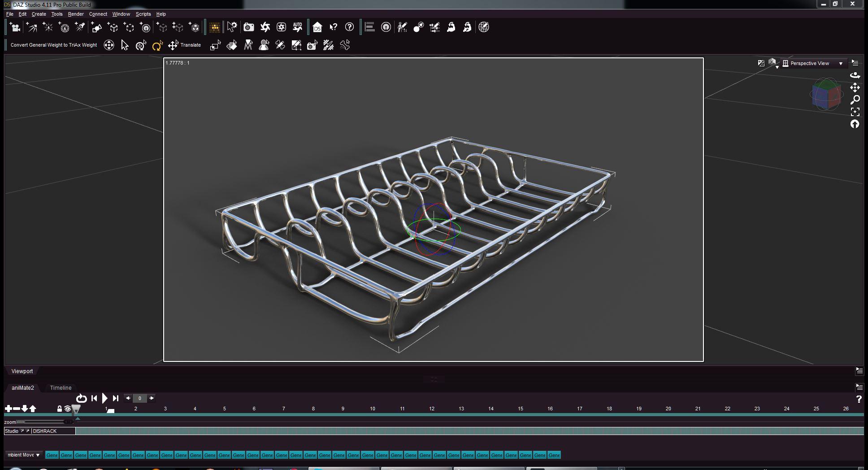This screenshot has width=868, height=470.
Task: Select the Joint Editor bone tool
Action: coord(280,45)
